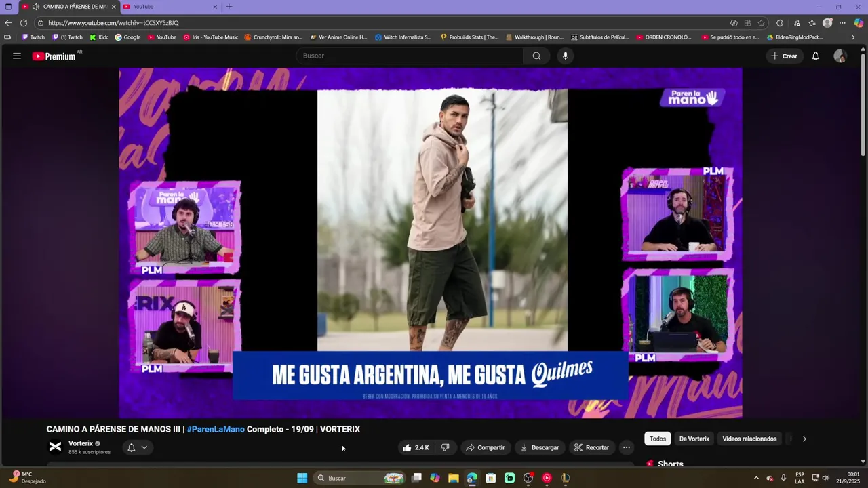Image resolution: width=868 pixels, height=488 pixels.
Task: Expand the bookmarks bar overflow chevron
Action: click(853, 37)
